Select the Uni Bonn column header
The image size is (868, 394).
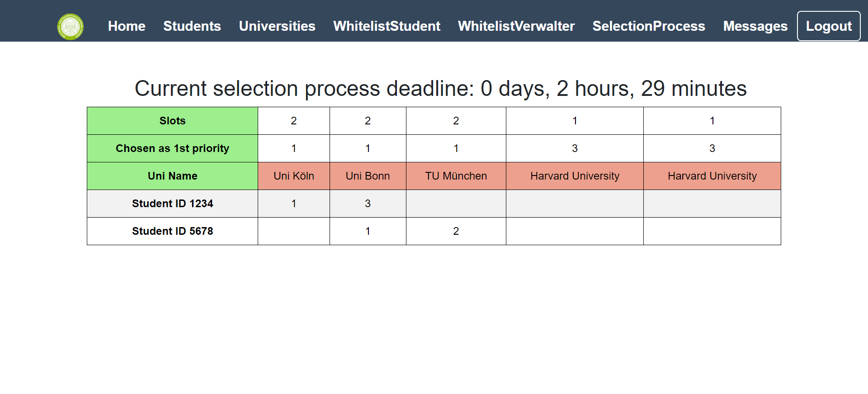368,176
